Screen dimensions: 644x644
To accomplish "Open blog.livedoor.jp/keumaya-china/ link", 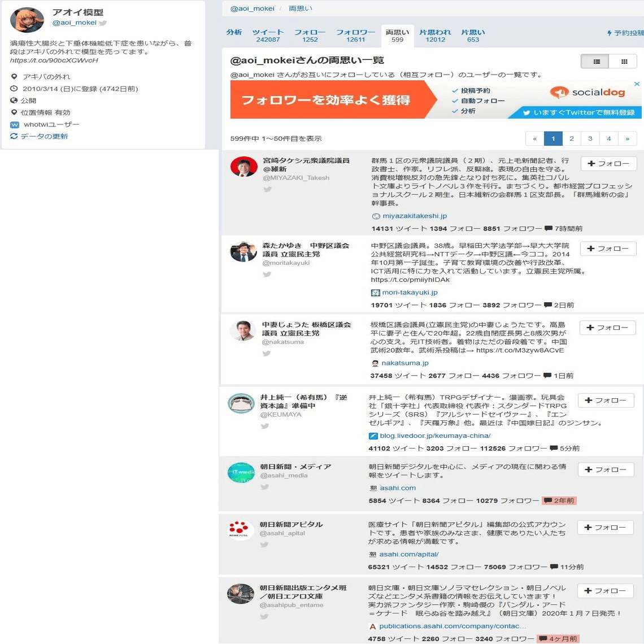I will tap(436, 436).
